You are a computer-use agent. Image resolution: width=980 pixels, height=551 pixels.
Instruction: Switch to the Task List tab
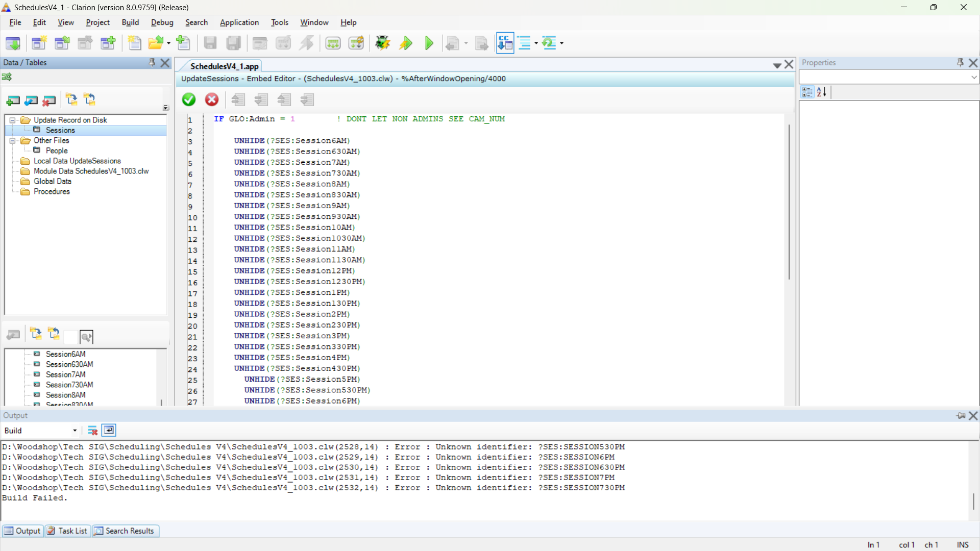click(x=67, y=531)
